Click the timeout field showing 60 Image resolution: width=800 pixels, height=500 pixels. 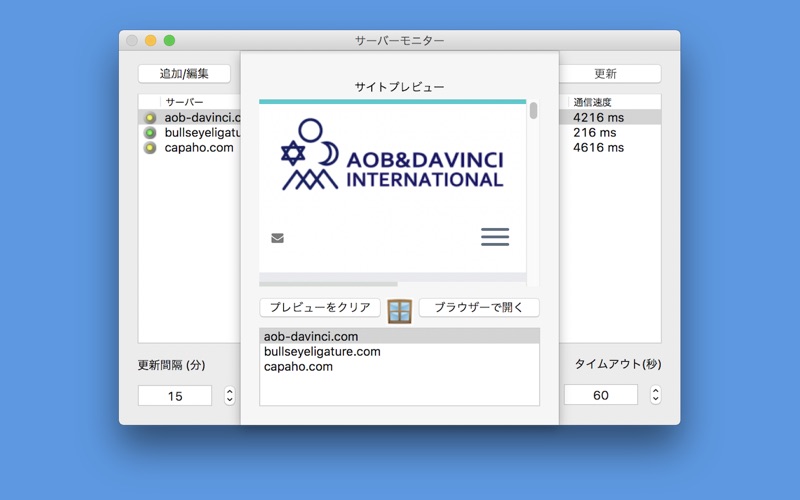coord(601,394)
